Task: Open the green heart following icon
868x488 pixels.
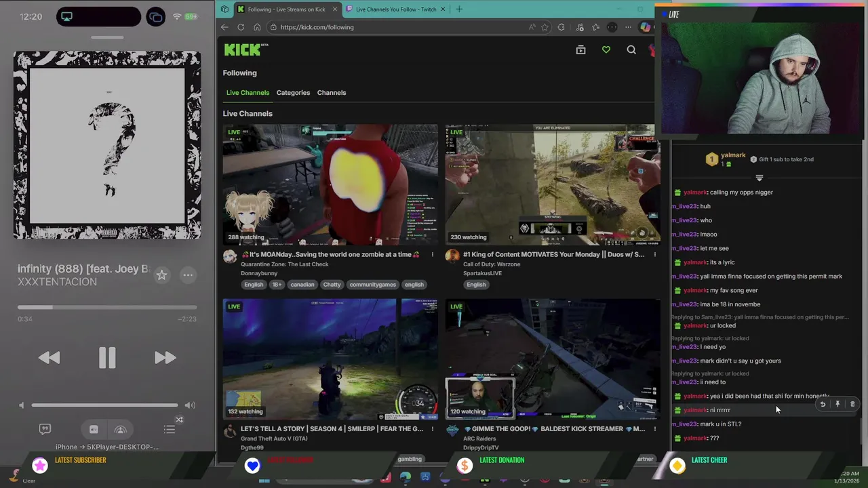Action: (x=606, y=49)
